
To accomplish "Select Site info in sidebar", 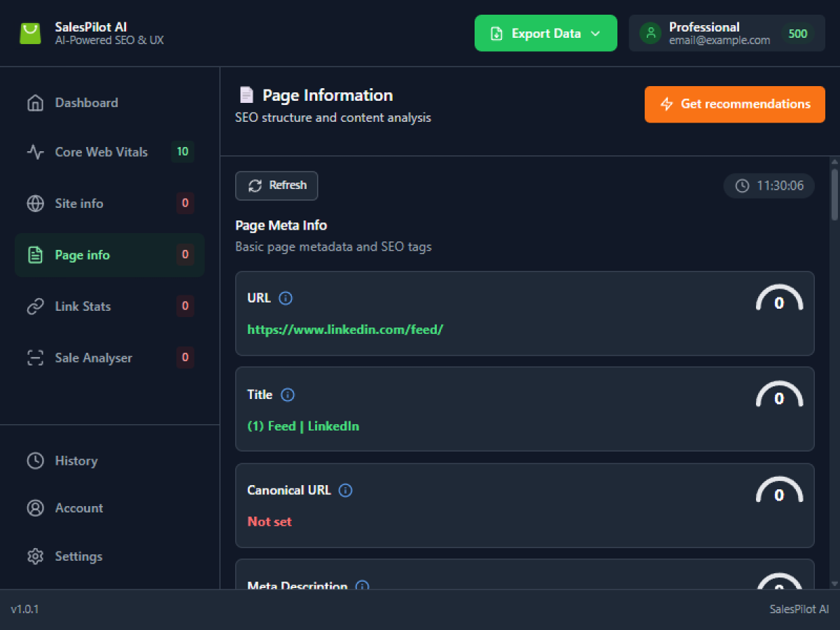I will [78, 204].
